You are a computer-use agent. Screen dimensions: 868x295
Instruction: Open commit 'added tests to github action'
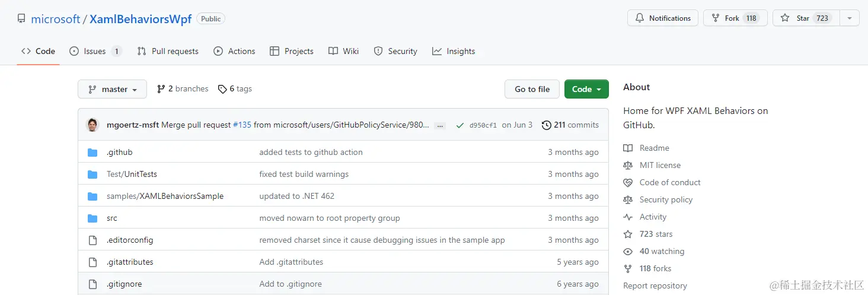(311, 153)
